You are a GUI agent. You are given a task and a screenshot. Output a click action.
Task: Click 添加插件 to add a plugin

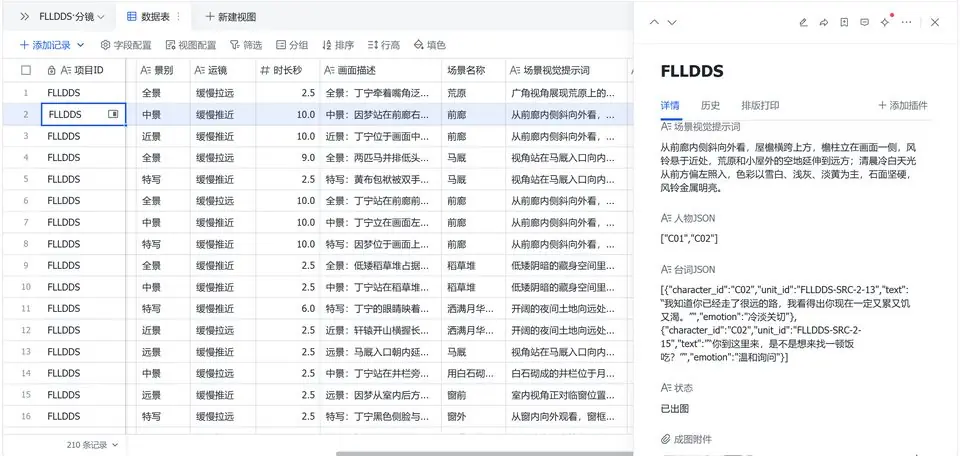click(x=903, y=105)
